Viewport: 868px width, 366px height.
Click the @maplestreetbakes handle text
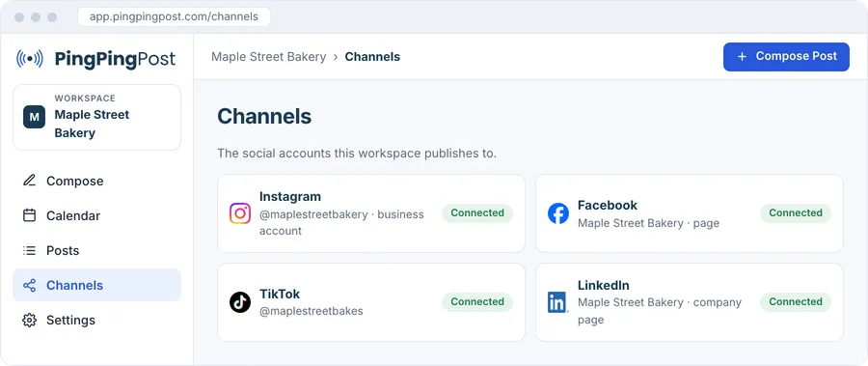[312, 311]
